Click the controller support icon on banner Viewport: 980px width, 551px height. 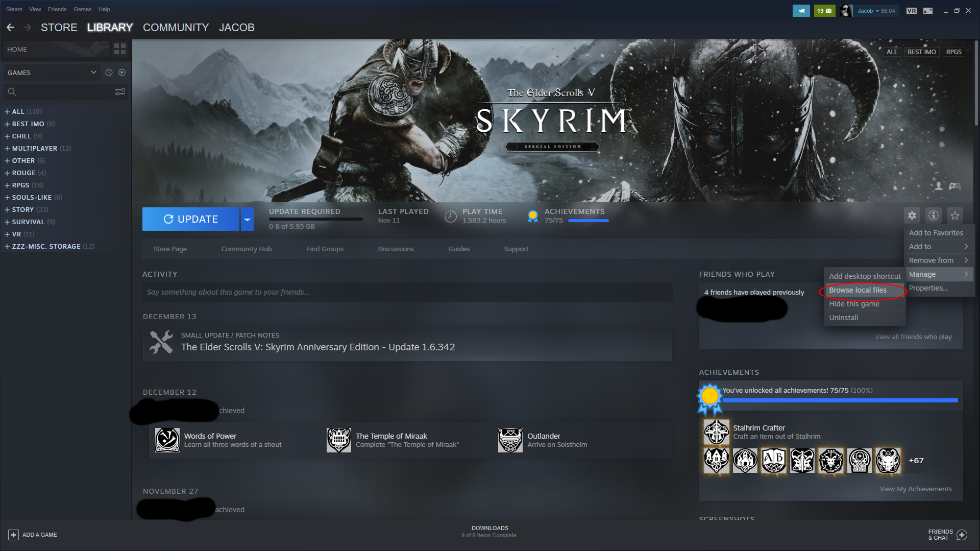click(955, 186)
